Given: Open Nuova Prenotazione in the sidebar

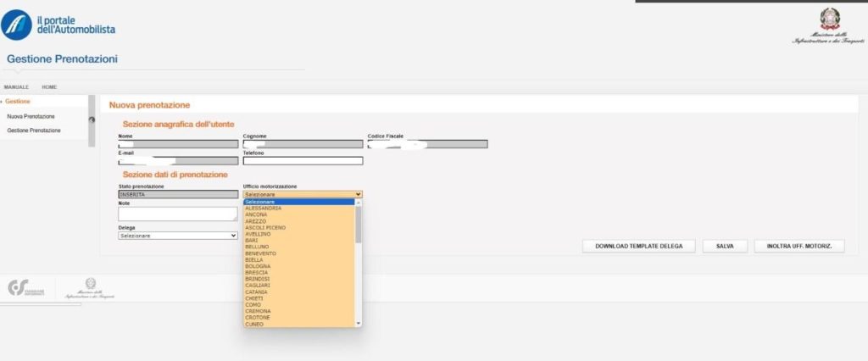Looking at the screenshot, I should click(x=31, y=117).
